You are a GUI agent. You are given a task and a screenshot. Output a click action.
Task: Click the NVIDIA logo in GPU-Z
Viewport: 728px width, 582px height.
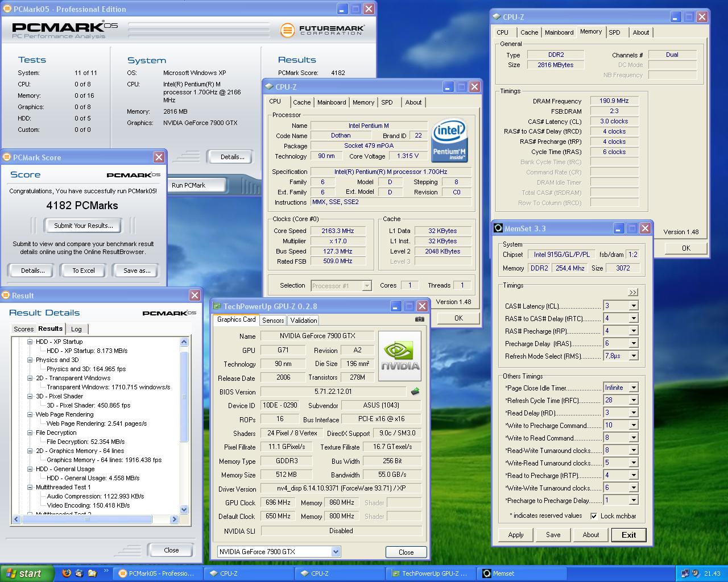pos(400,356)
